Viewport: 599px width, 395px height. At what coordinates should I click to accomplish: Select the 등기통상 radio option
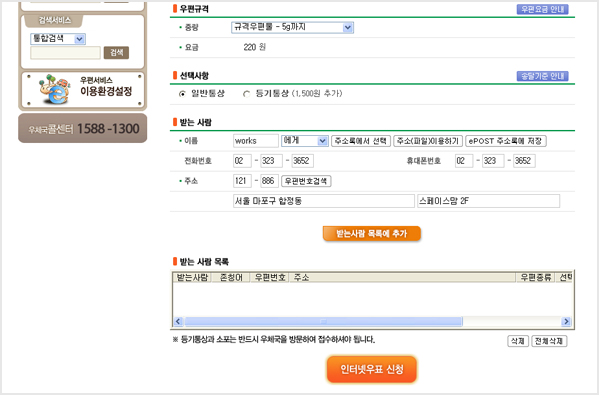[x=246, y=94]
